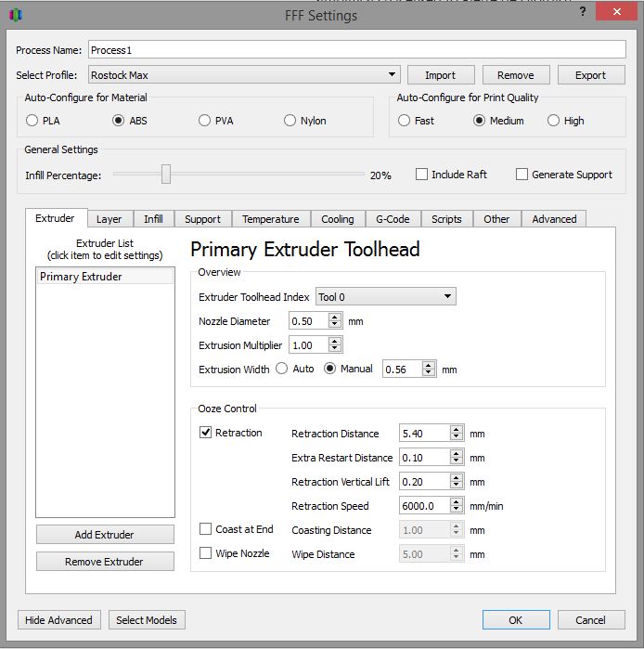This screenshot has width=644, height=649.
Task: Expand Extruder Toolhead Index dropdown
Action: 386,297
